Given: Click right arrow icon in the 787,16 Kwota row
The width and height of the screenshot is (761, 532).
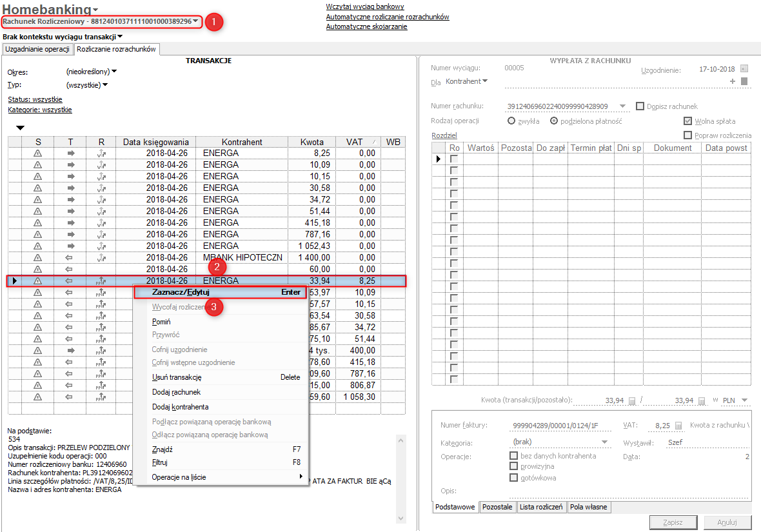Looking at the screenshot, I should 71,235.
